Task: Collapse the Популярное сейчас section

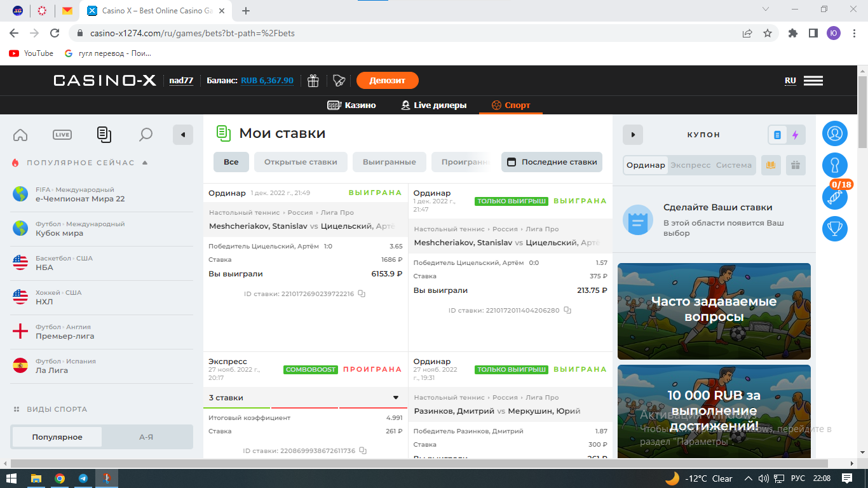Action: (145, 163)
